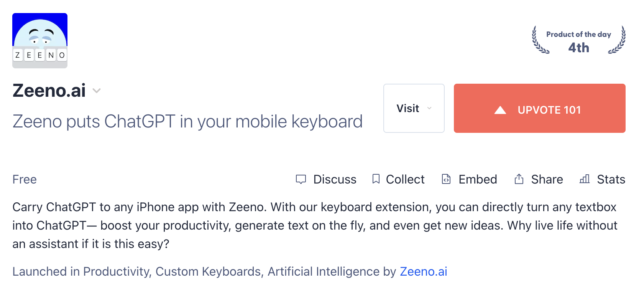The height and width of the screenshot is (301, 644).
Task: Open the Zeeno.ai maker link in launch line
Action: 424,271
